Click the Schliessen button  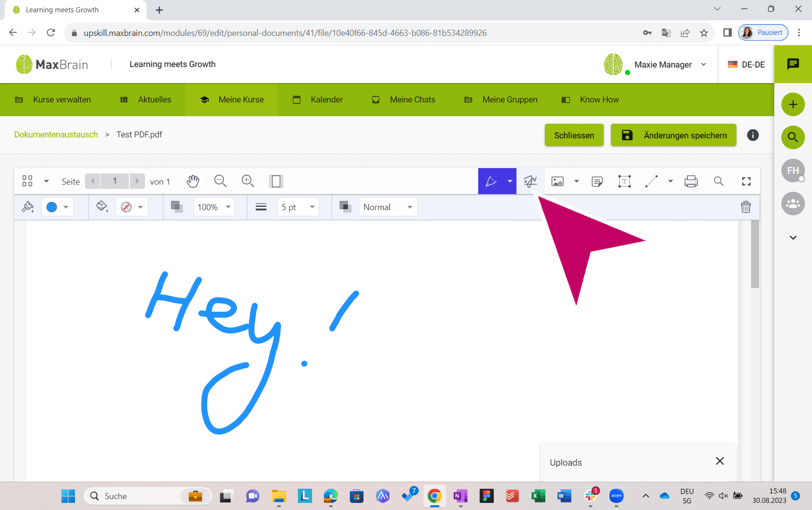[x=574, y=135]
